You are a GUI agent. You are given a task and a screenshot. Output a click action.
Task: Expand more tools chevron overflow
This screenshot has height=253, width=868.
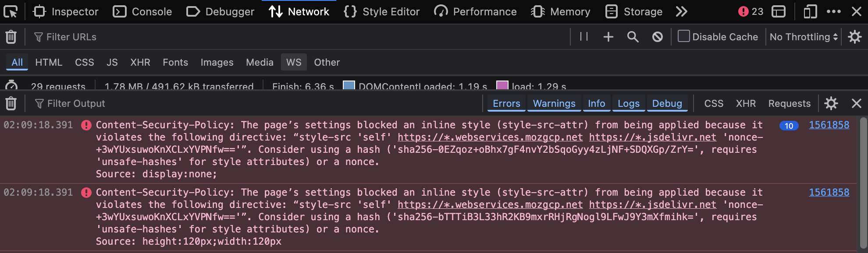681,12
